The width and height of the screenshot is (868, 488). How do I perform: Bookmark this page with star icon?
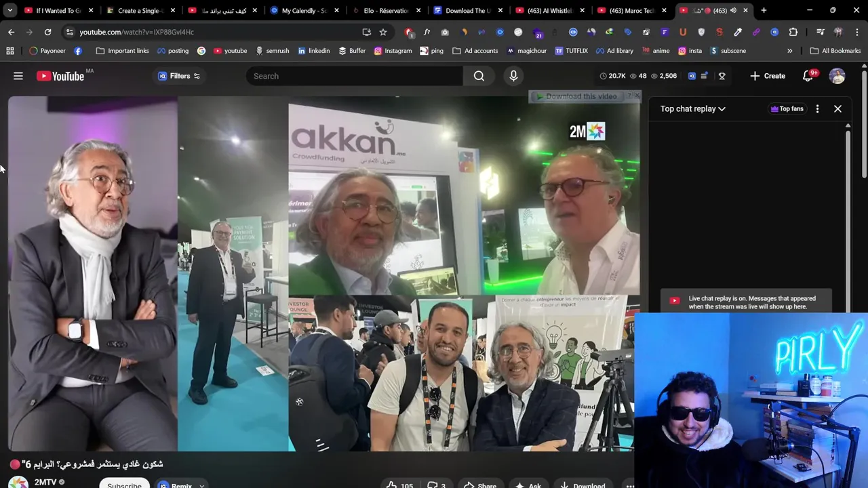click(383, 32)
